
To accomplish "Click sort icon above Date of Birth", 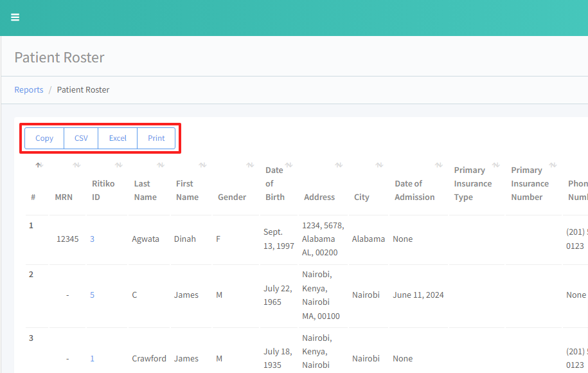I will tap(289, 165).
